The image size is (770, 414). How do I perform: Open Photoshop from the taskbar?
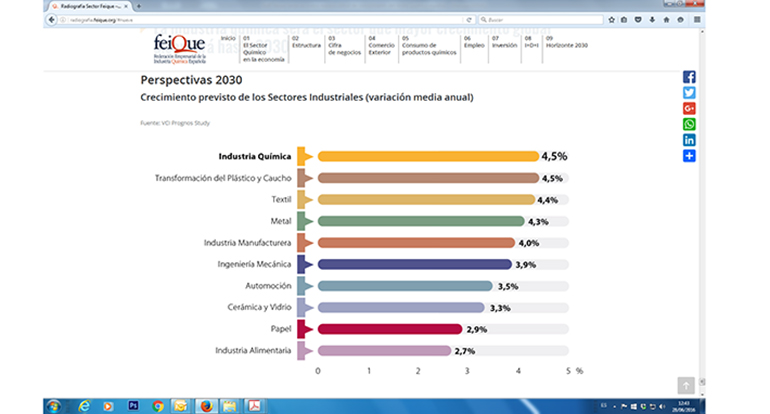point(134,406)
